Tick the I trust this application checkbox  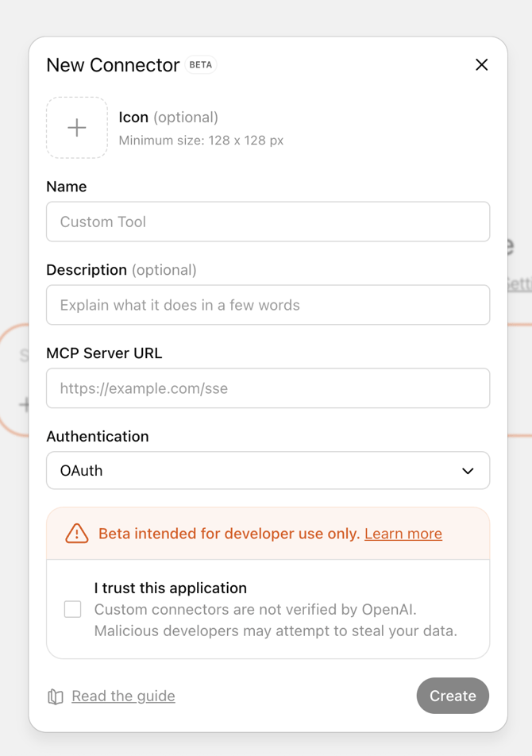(73, 609)
